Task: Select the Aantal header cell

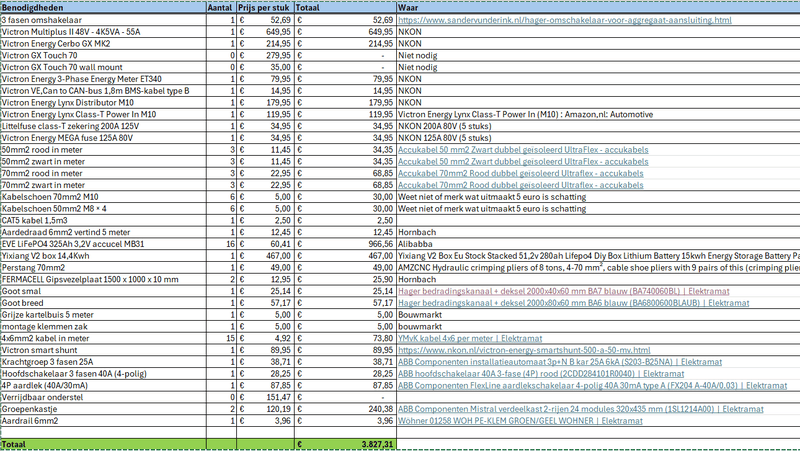Action: (x=221, y=8)
